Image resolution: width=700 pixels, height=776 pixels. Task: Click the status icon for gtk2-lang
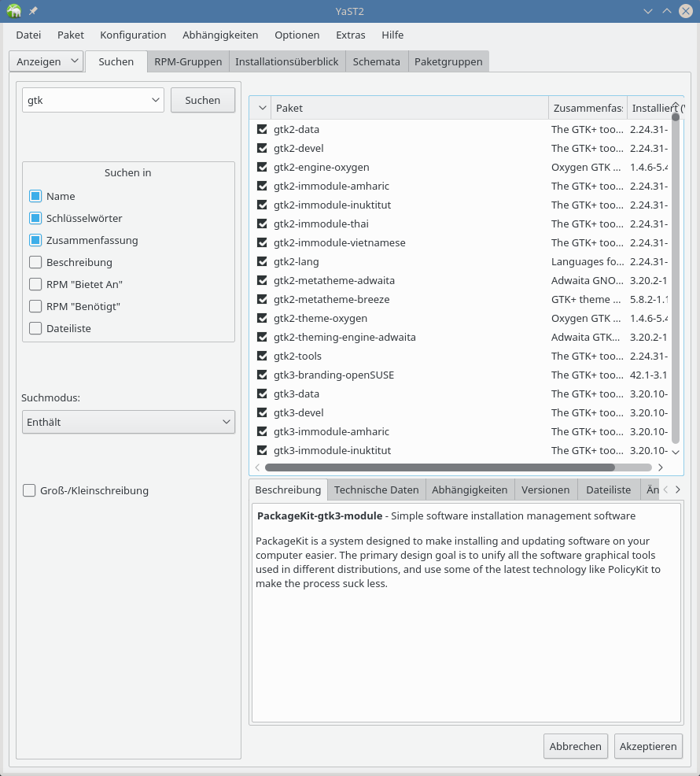pos(262,261)
